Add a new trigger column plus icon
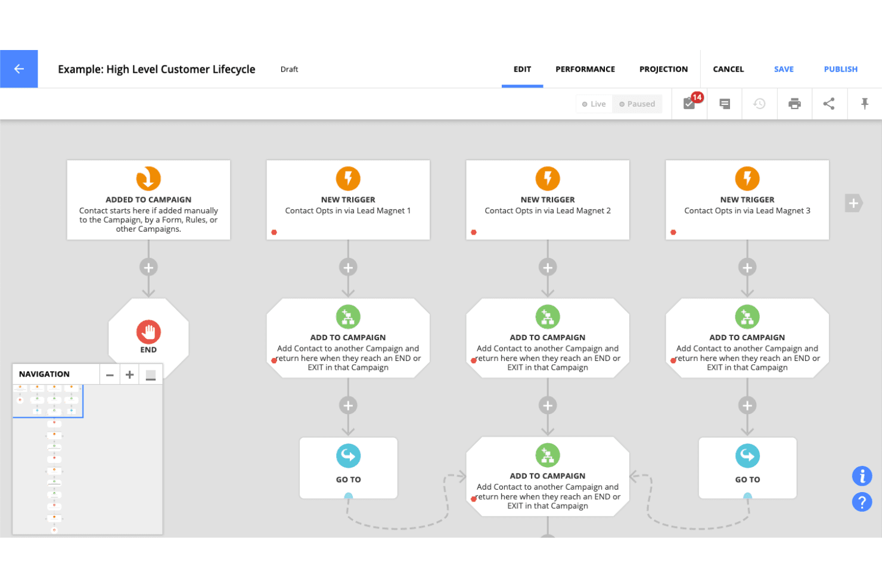Image resolution: width=882 pixels, height=588 pixels. [853, 203]
